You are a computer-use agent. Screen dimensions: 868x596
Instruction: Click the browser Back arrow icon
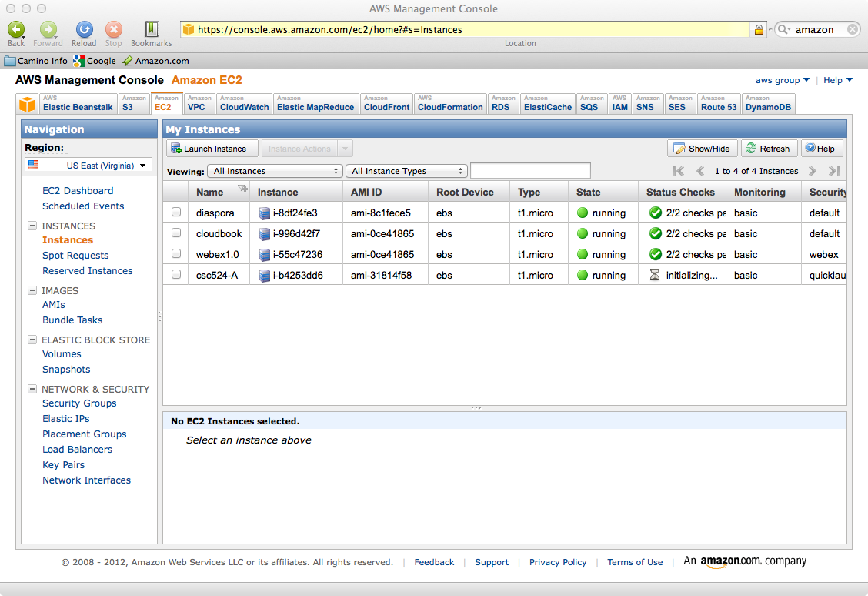[16, 29]
